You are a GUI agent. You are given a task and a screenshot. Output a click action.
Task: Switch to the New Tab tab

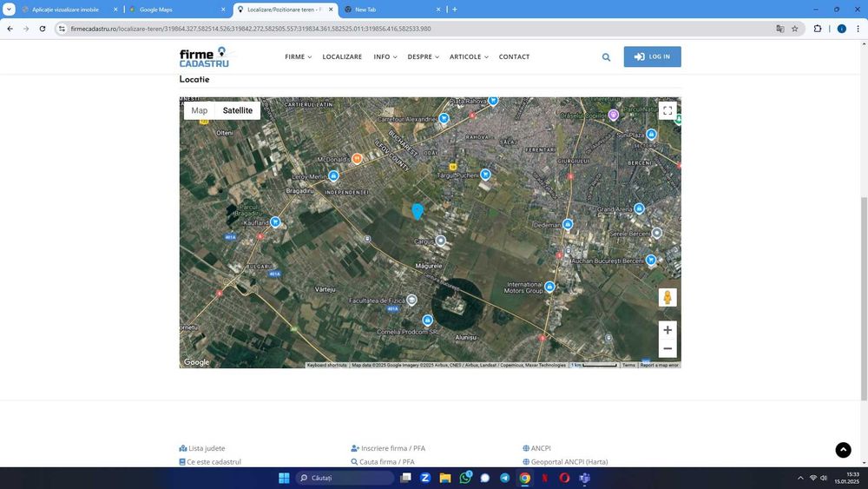[392, 10]
